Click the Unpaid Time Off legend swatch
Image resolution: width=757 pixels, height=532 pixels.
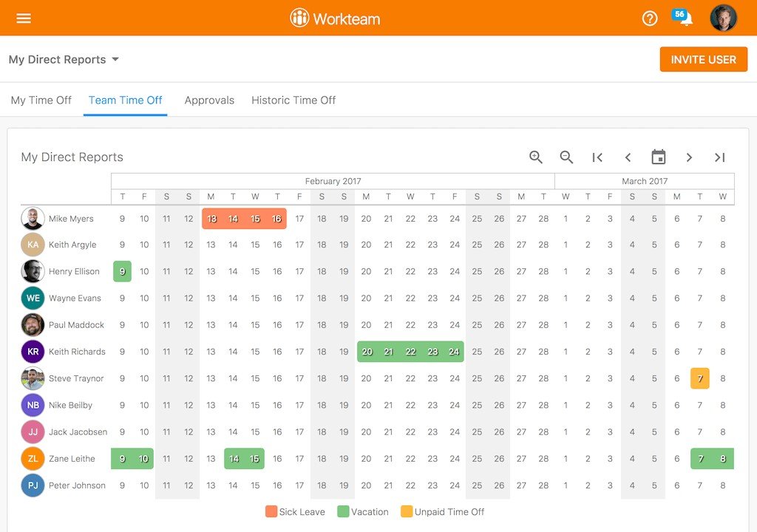[x=407, y=512]
